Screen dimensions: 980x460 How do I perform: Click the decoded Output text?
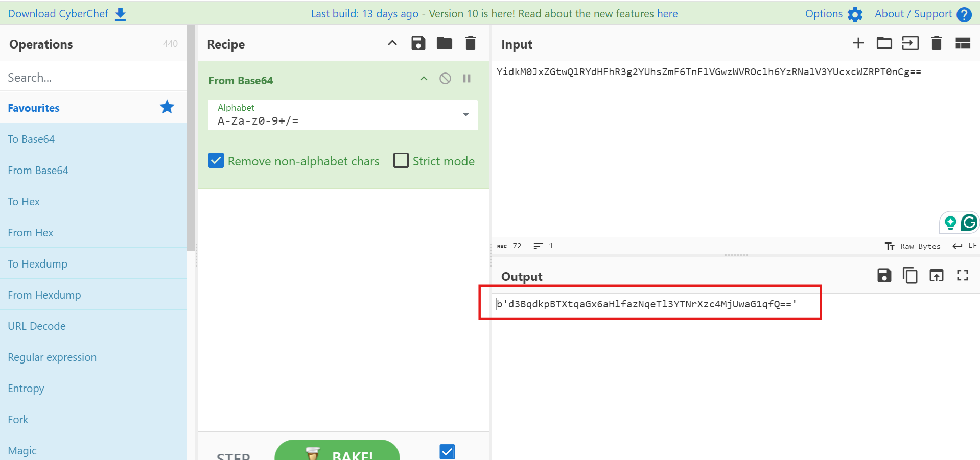click(x=646, y=304)
